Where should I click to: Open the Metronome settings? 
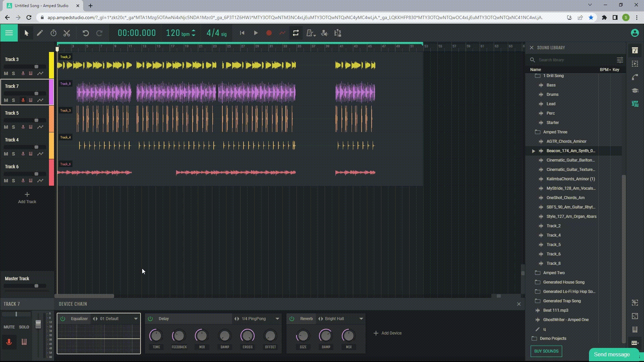[310, 33]
